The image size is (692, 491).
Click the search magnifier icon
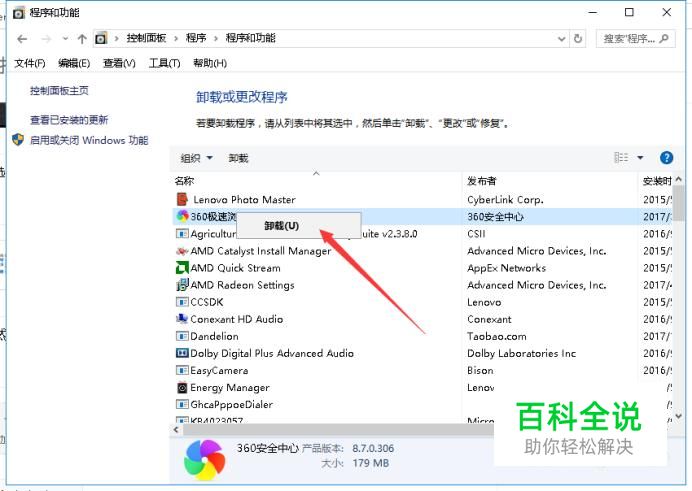664,39
